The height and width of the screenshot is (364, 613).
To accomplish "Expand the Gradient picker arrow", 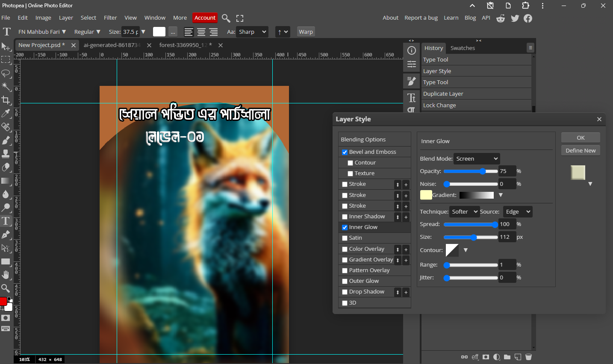I will (x=501, y=195).
